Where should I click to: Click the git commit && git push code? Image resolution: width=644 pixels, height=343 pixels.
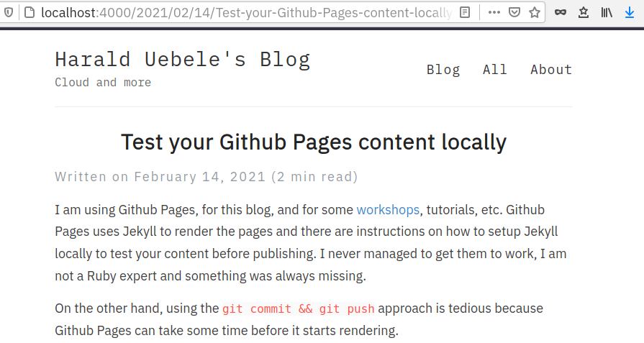(299, 308)
